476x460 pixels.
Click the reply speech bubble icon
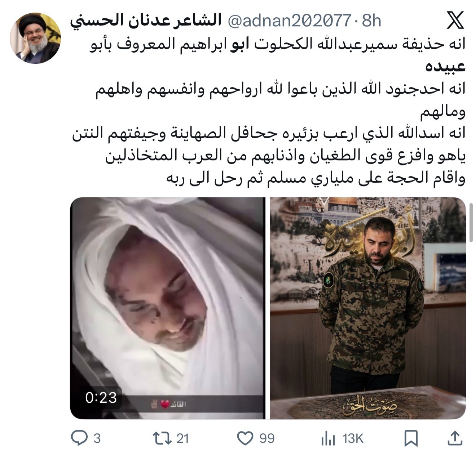[79, 438]
